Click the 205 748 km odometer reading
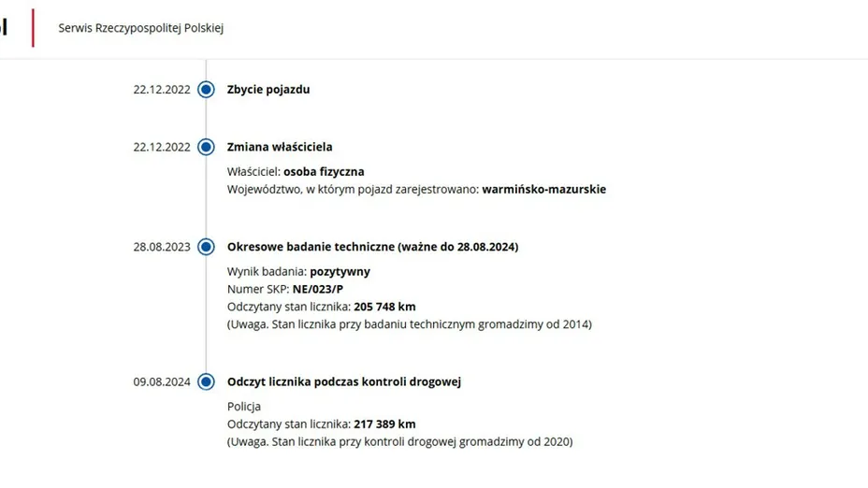 384,307
